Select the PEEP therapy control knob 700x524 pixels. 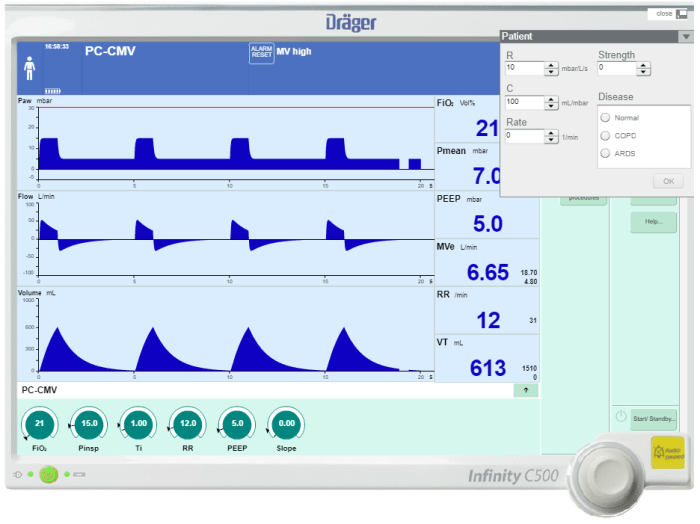[237, 424]
